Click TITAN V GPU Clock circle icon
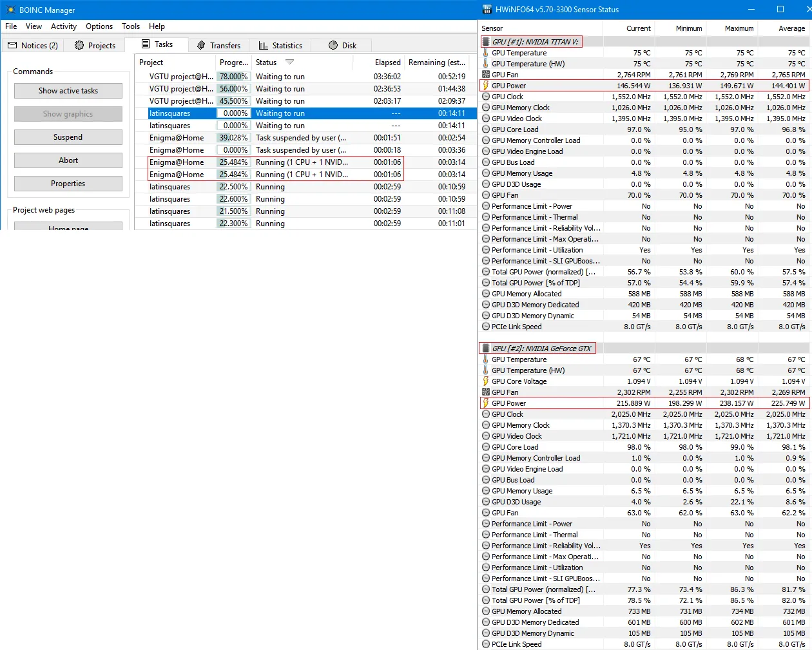Viewport: 812px width, 650px height. pyautogui.click(x=486, y=97)
